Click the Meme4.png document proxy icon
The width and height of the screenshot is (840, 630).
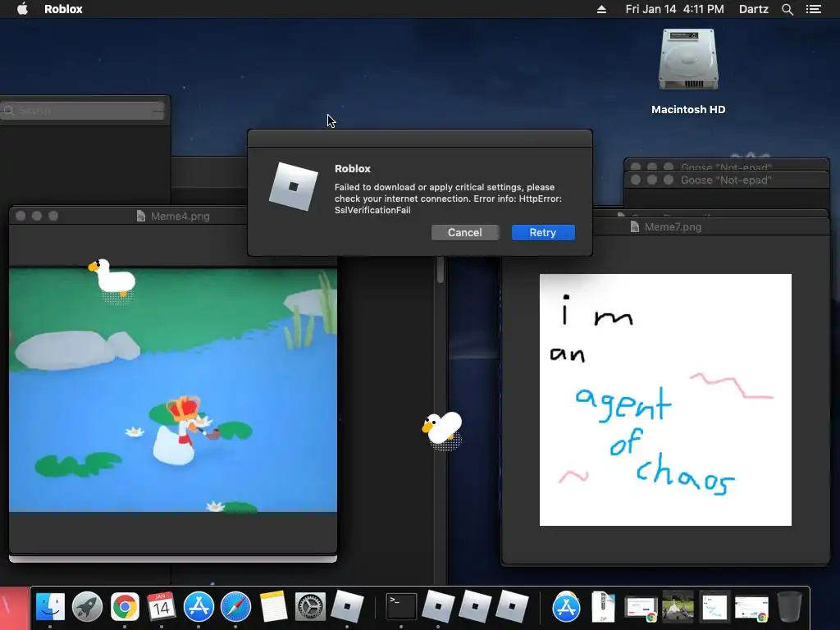click(x=141, y=216)
